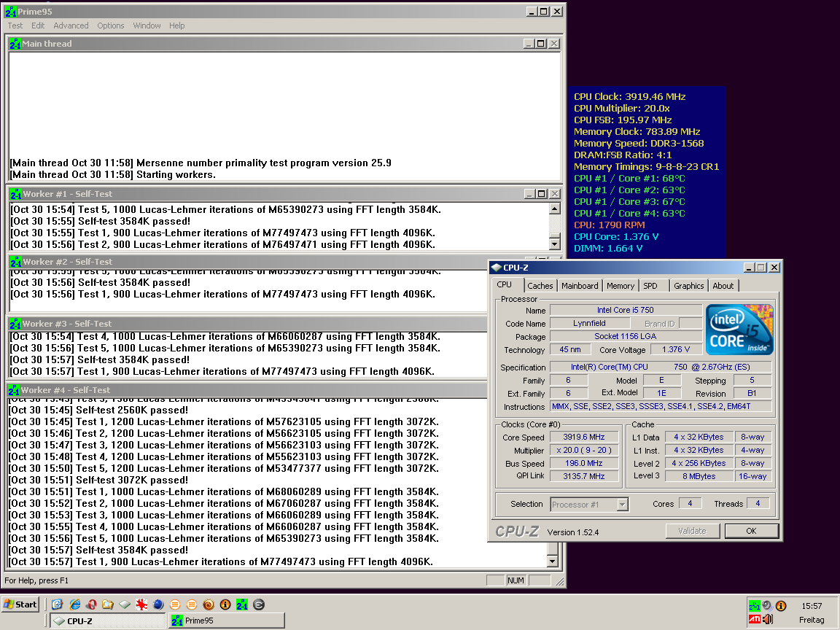Viewport: 840px width, 630px height.
Task: Click the Prime95 quick launch icon
Action: coord(242,604)
